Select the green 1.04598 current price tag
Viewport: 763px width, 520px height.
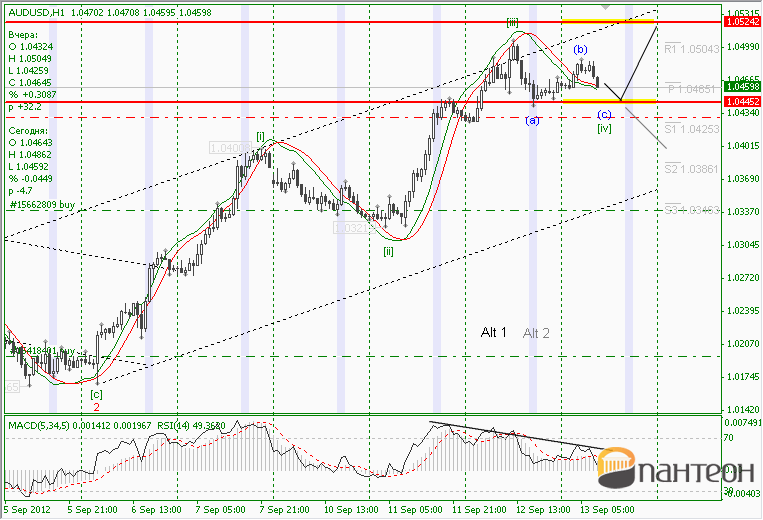click(742, 87)
